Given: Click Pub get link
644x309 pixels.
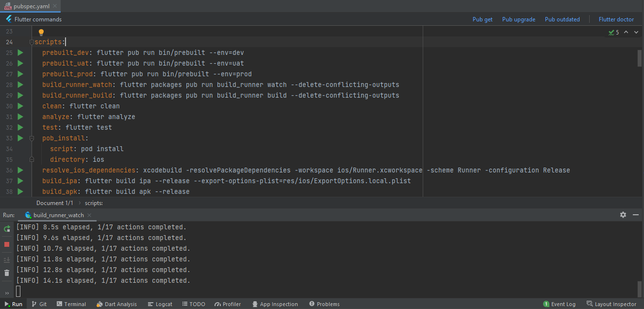Looking at the screenshot, I should pos(482,19).
